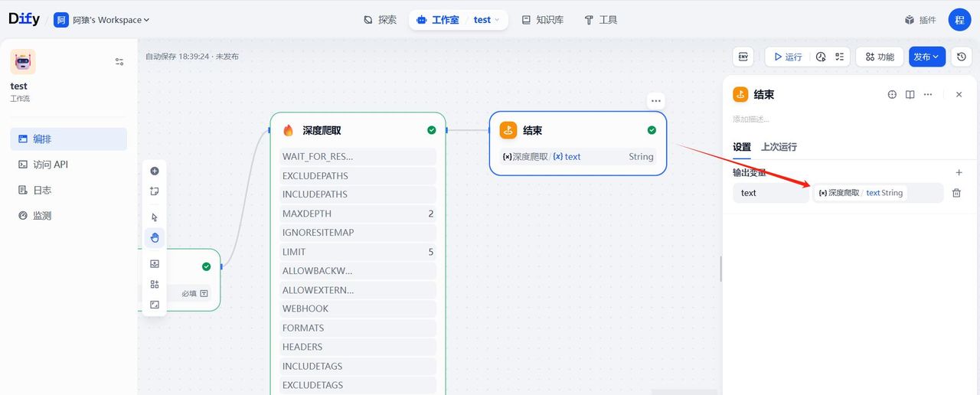Toggle the sidebar collapse settings icon
Viewport: 980px width, 395px height.
(119, 61)
